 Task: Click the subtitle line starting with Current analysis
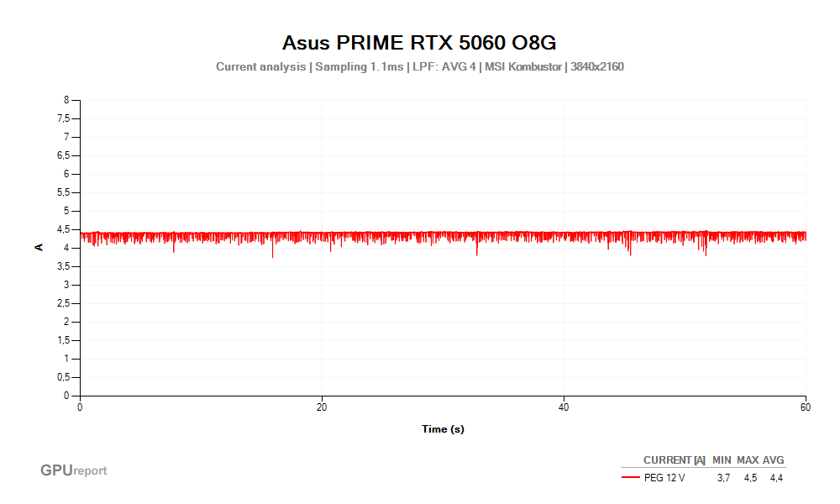click(x=419, y=67)
